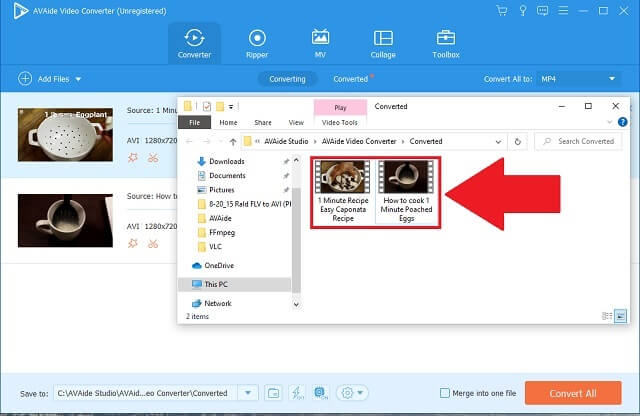The image size is (640, 416).
Task: Open the Video Tools ribbon tab
Action: pos(341,122)
